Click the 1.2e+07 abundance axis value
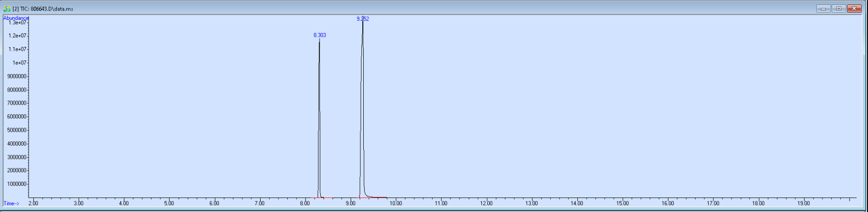868x212 pixels. coord(18,36)
